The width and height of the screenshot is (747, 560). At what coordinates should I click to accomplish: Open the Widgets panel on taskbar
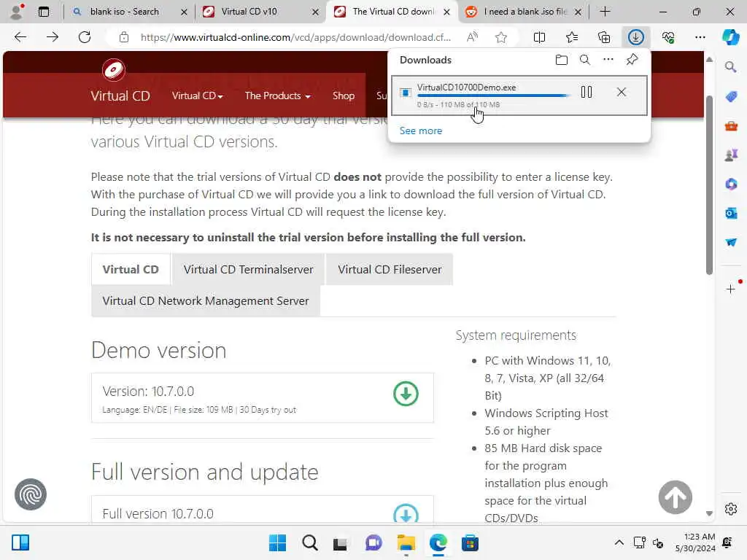tap(20, 542)
